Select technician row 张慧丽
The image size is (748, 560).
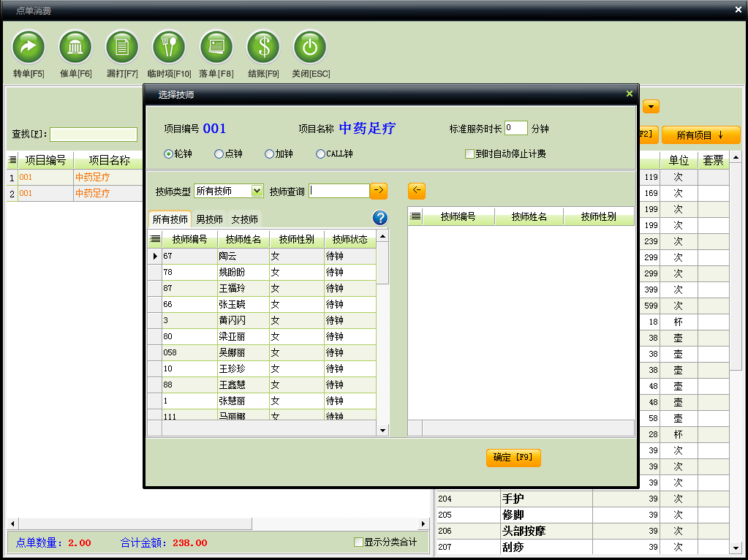pyautogui.click(x=262, y=401)
